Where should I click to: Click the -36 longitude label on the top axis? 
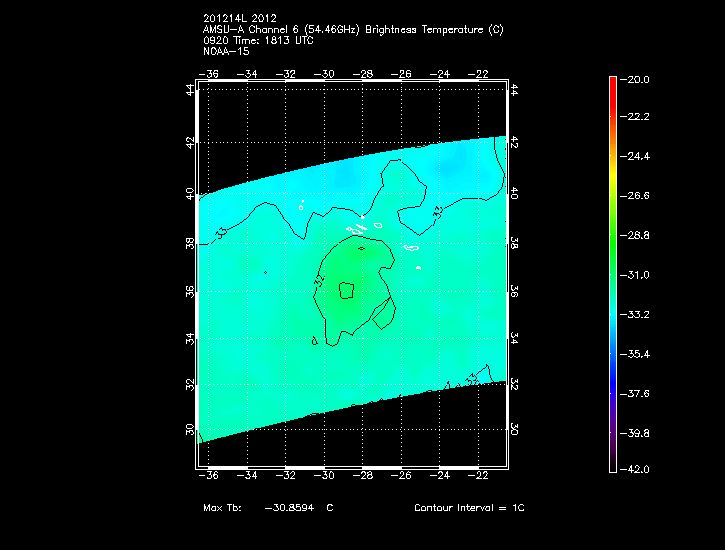[210, 74]
